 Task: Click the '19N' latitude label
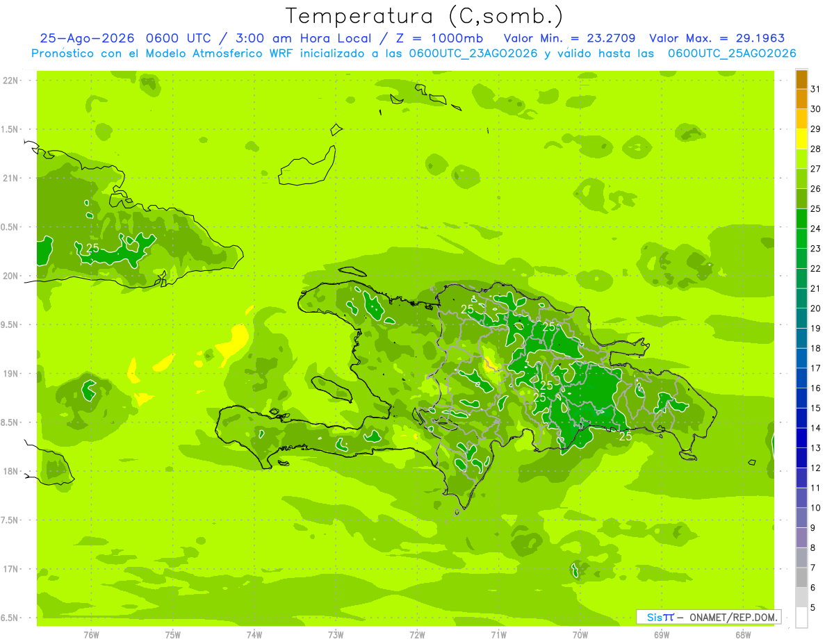10,374
